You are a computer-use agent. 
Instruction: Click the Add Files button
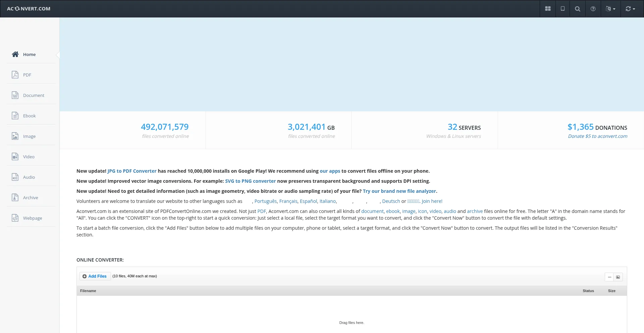[x=95, y=276]
